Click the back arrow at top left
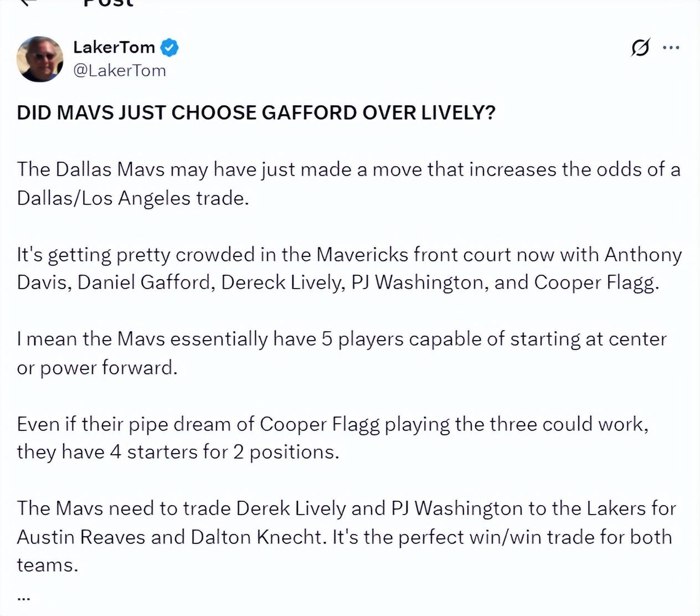The image size is (700, 616). tap(27, 2)
